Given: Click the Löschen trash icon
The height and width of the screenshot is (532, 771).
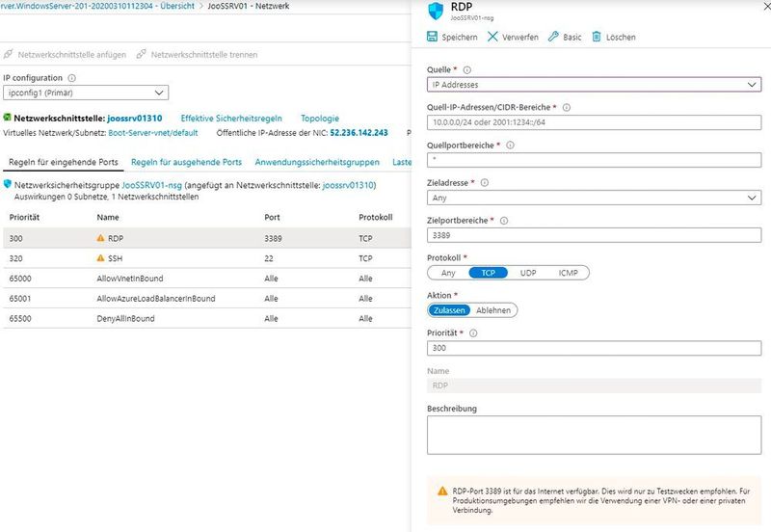Looking at the screenshot, I should pos(597,37).
